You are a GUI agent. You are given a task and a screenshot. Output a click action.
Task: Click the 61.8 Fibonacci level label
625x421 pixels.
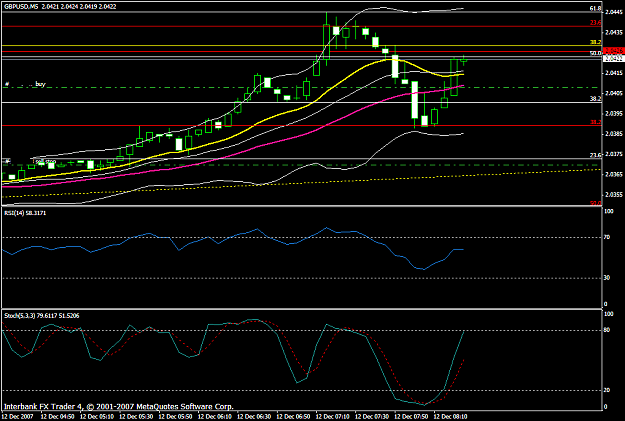[x=595, y=8]
